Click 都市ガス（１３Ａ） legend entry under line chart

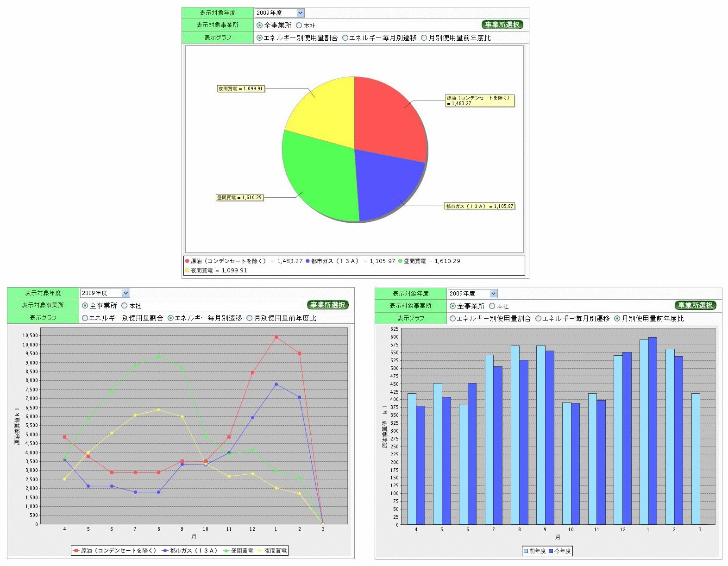click(190, 551)
